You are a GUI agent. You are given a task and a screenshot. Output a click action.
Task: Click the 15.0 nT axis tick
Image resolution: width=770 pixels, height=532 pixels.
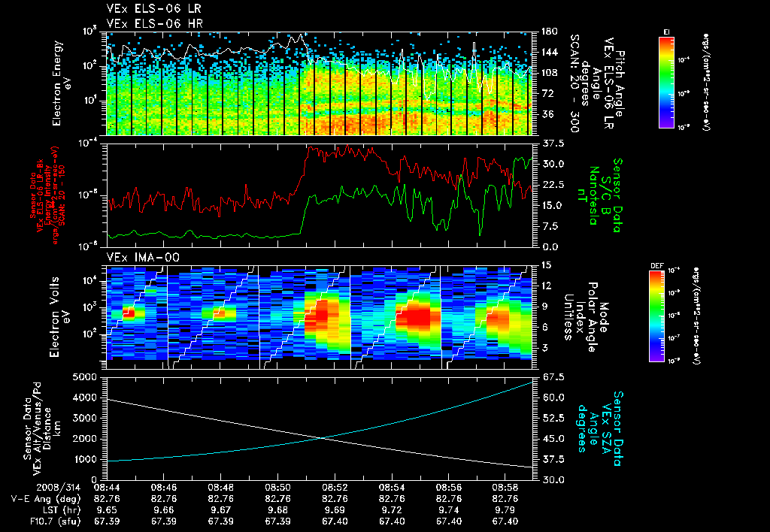point(552,206)
